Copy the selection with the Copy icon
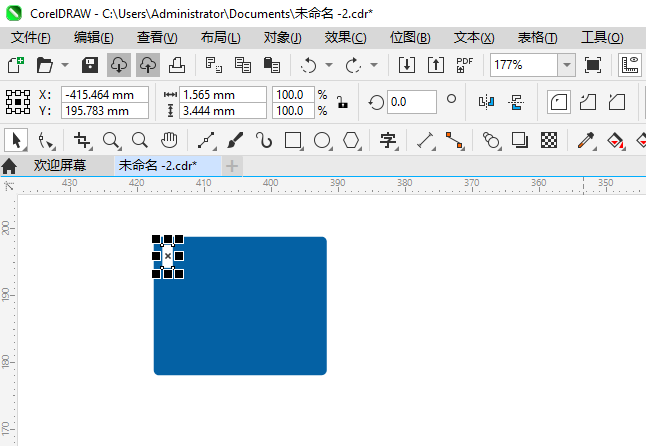Viewport: 646px width, 446px height. pos(243,65)
